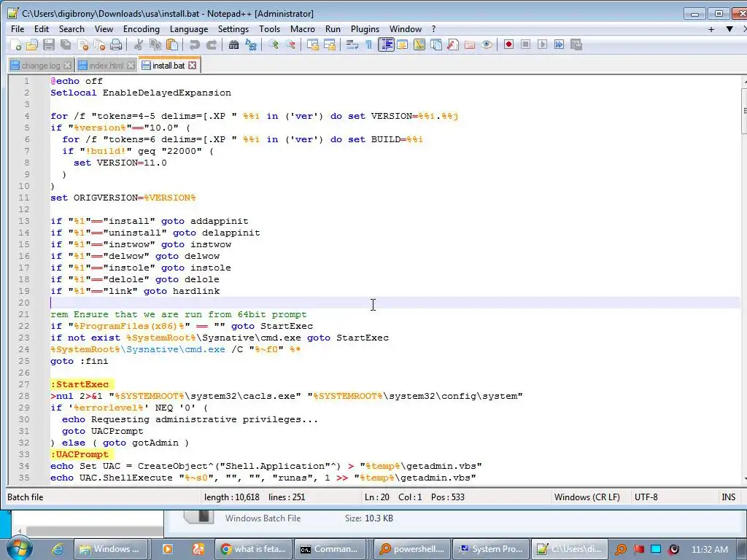Open the Language menu
747x560 pixels.
click(189, 29)
